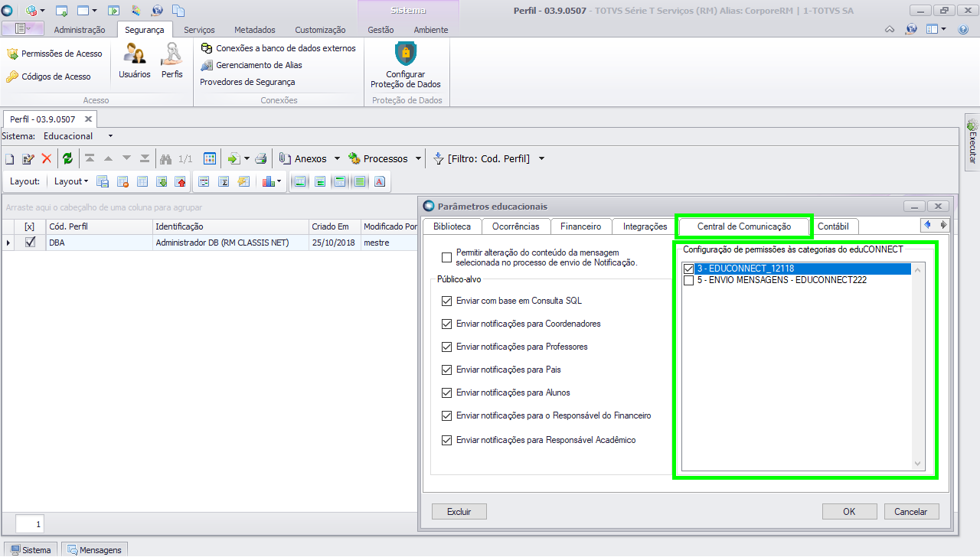The image size is (980, 557).
Task: Click the red X delete icon
Action: pyautogui.click(x=47, y=159)
